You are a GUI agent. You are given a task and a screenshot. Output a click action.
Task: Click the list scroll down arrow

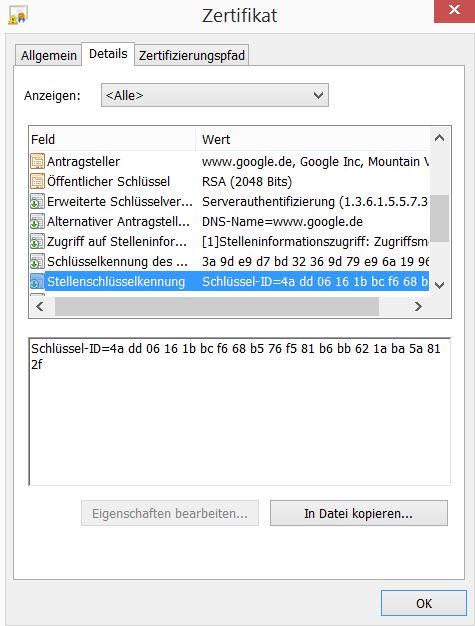[439, 285]
